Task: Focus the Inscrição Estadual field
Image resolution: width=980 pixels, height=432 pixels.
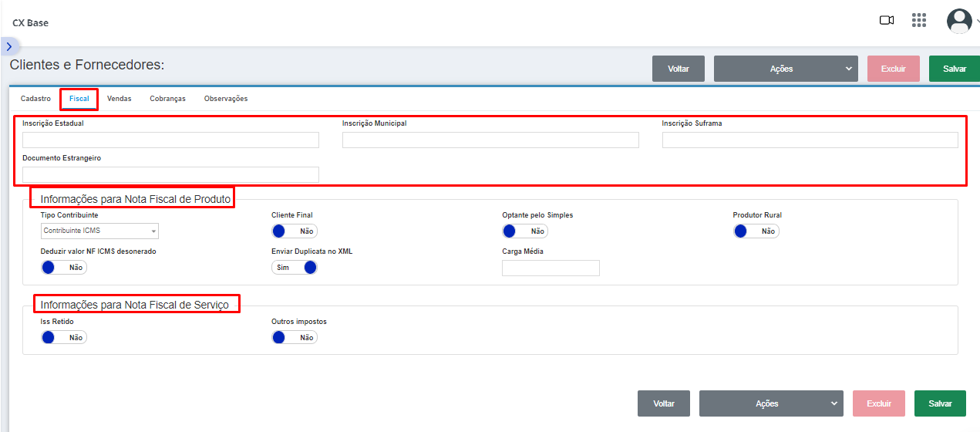Action: click(x=170, y=140)
